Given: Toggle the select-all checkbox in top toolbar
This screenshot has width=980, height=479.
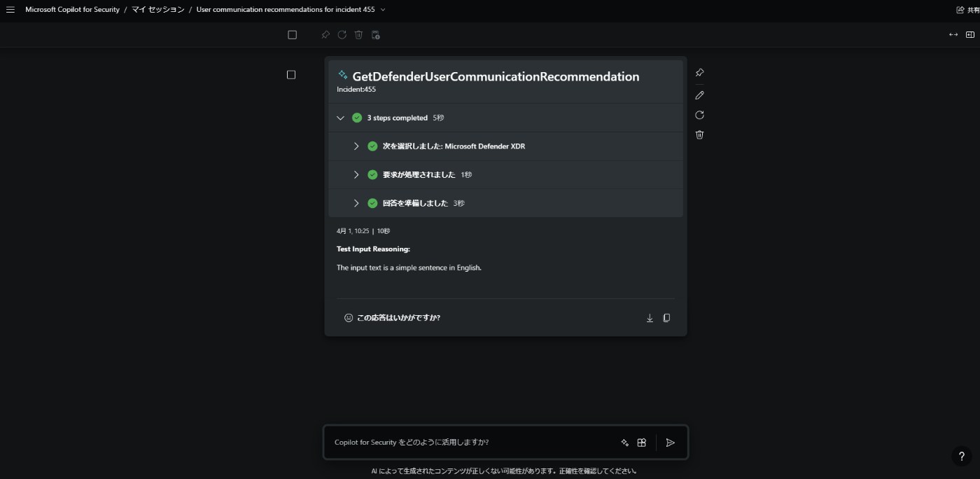Looking at the screenshot, I should 293,35.
